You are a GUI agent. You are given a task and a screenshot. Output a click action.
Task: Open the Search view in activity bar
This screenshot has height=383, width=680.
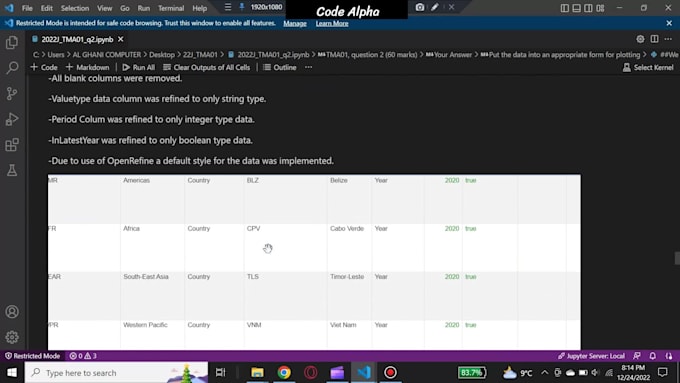pyautogui.click(x=12, y=68)
